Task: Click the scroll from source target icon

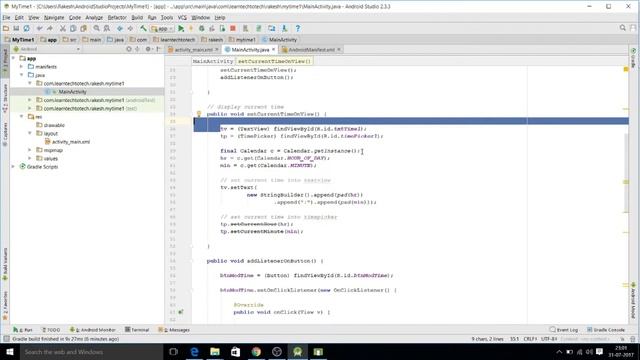Action: (x=129, y=49)
